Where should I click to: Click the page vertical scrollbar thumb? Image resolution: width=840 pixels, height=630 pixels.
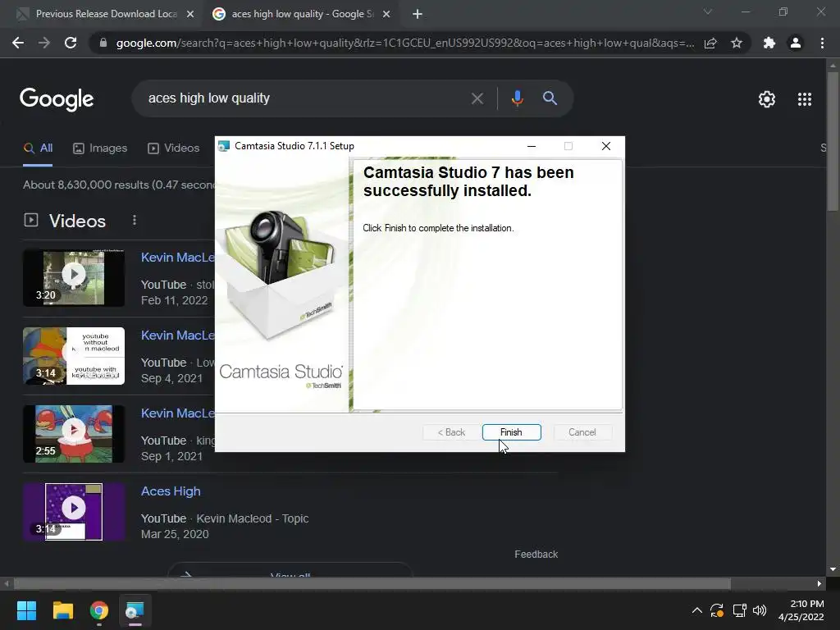[833, 140]
